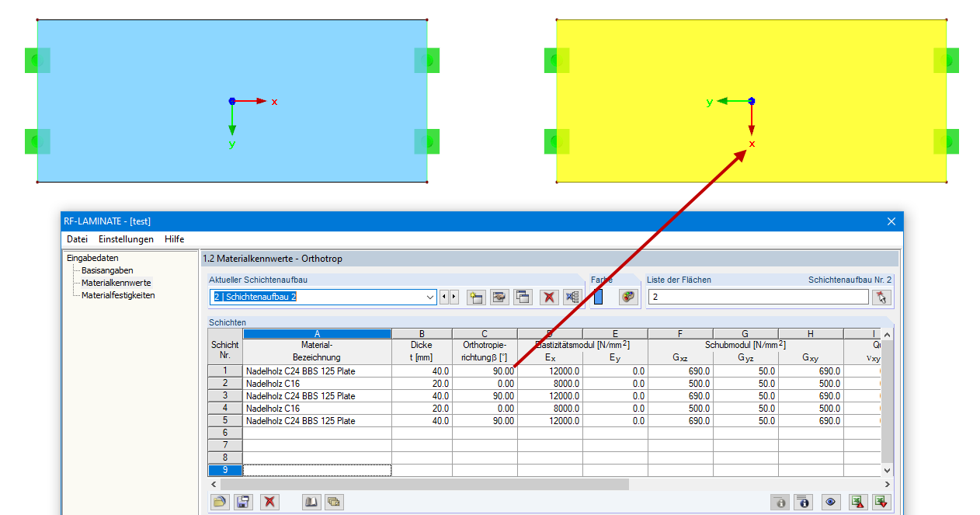Create a new layer composition
The width and height of the screenshot is (980, 515).
click(476, 297)
